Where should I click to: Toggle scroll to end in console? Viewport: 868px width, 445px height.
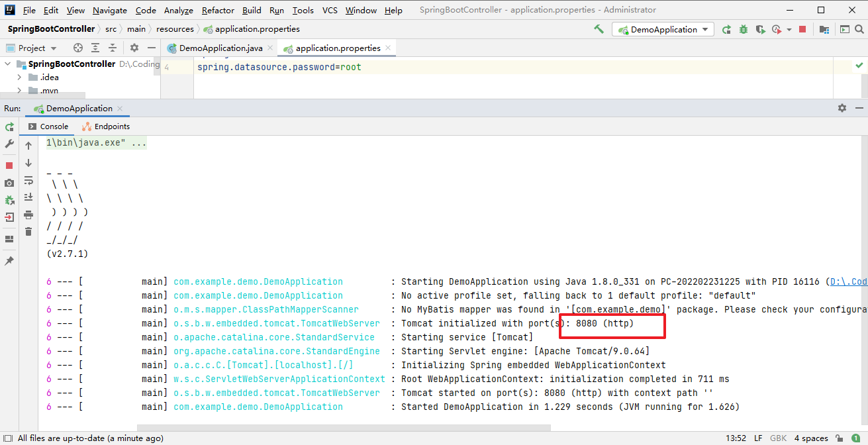28,197
